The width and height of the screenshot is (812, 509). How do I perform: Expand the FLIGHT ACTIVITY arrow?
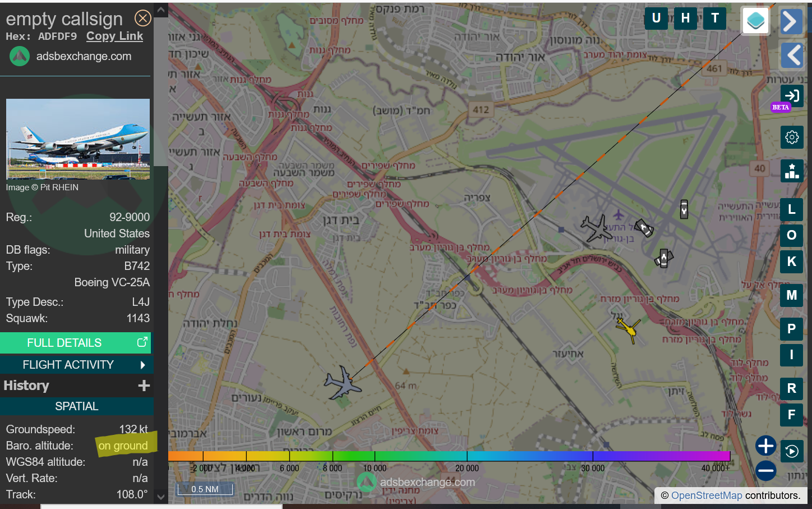[x=142, y=365]
